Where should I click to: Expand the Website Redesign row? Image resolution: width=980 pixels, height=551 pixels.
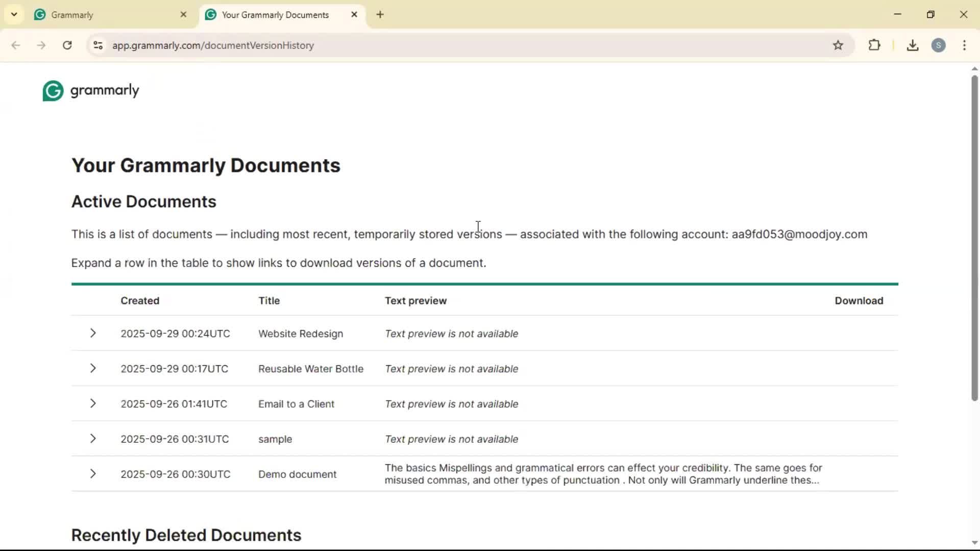(x=93, y=333)
